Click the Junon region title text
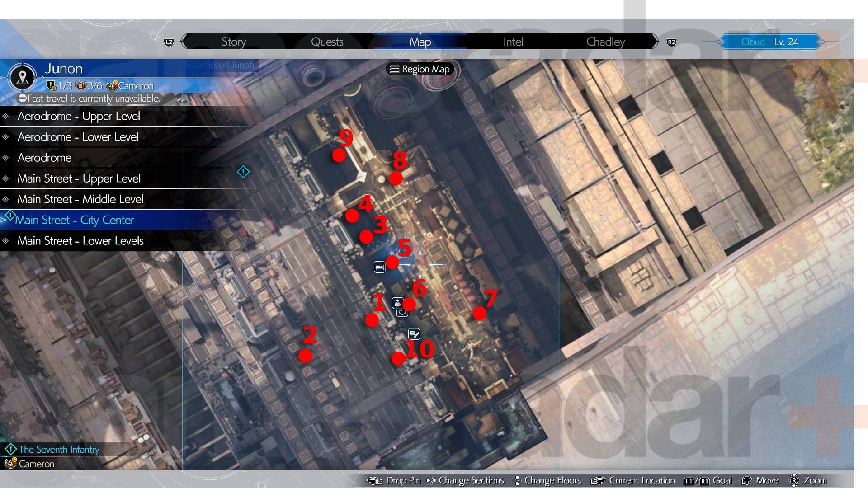868x488 pixels. click(x=63, y=69)
